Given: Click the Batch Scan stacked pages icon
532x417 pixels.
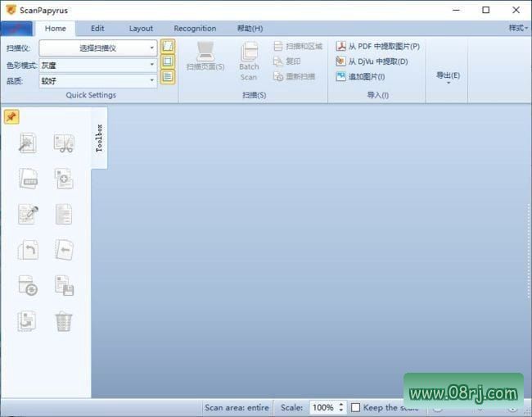Looking at the screenshot, I should point(250,52).
